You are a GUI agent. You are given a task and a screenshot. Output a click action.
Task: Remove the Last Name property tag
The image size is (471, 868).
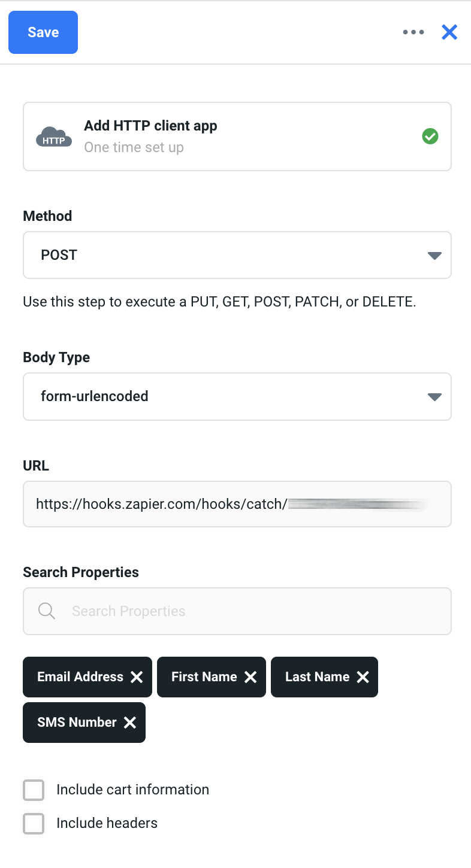click(x=363, y=677)
